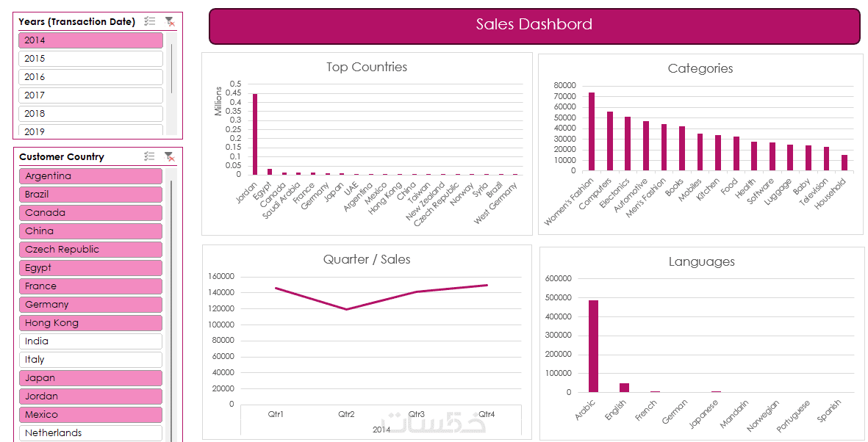868x442 pixels.
Task: Click the Arabic bar in Languages chart
Action: click(x=592, y=346)
